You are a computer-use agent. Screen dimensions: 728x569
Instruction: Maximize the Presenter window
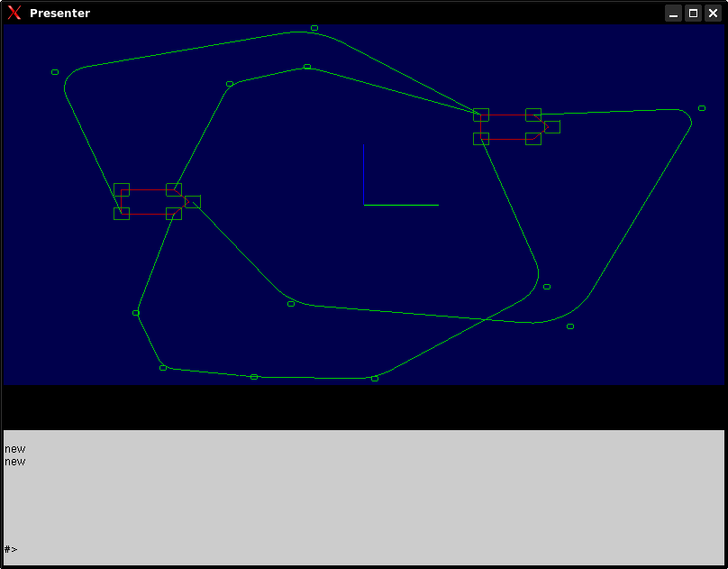pos(693,13)
